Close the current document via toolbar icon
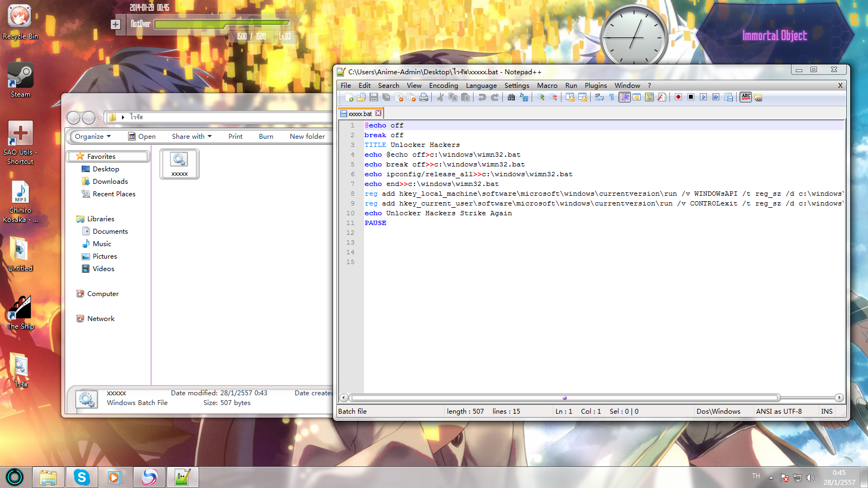 399,98
